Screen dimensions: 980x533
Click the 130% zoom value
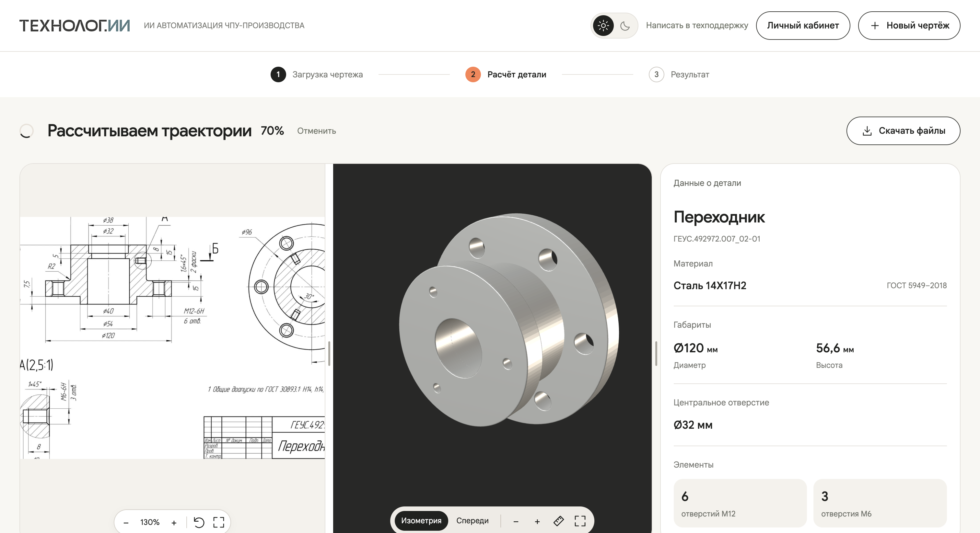coord(149,522)
